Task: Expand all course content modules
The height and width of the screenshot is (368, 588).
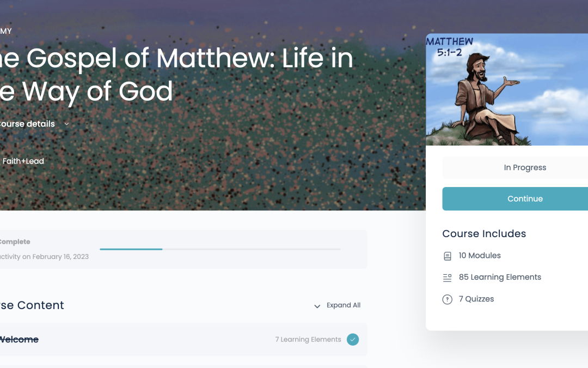Action: coord(343,305)
